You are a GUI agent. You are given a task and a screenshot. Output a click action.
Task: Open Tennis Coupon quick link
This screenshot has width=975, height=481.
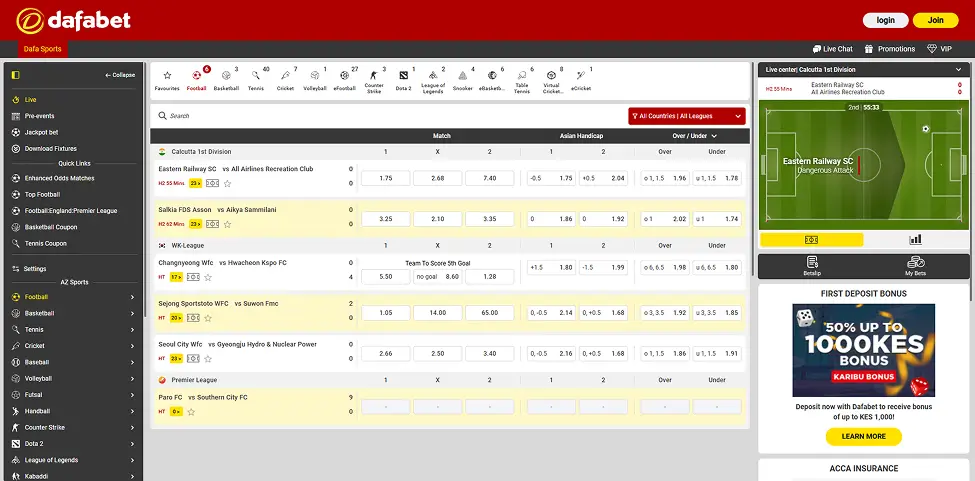pyautogui.click(x=45, y=244)
